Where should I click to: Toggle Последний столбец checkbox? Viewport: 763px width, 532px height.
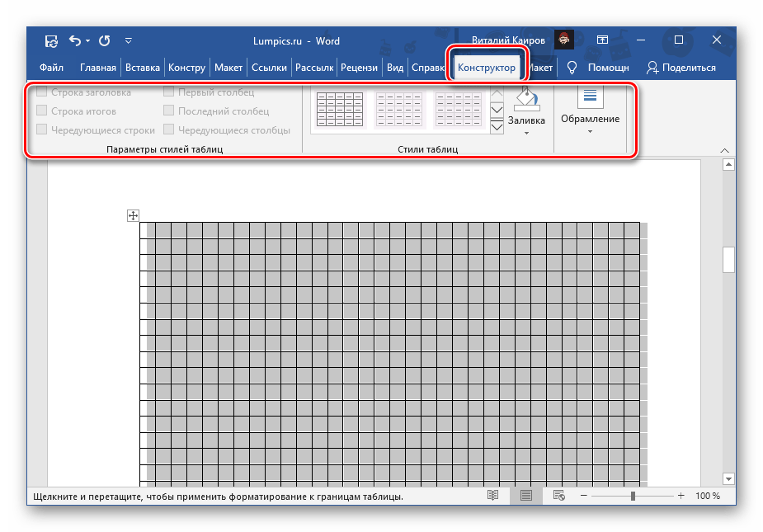(x=169, y=111)
